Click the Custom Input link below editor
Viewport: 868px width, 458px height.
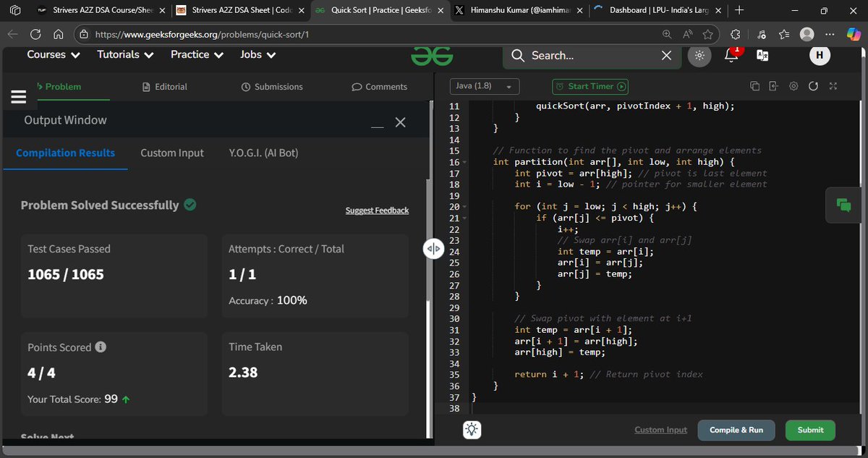[660, 430]
